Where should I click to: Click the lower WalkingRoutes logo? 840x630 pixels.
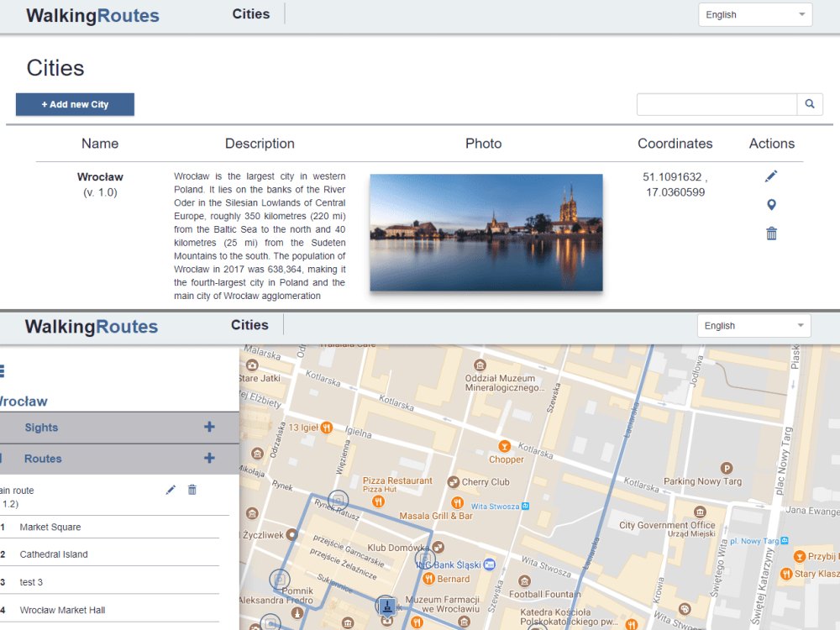pyautogui.click(x=92, y=326)
